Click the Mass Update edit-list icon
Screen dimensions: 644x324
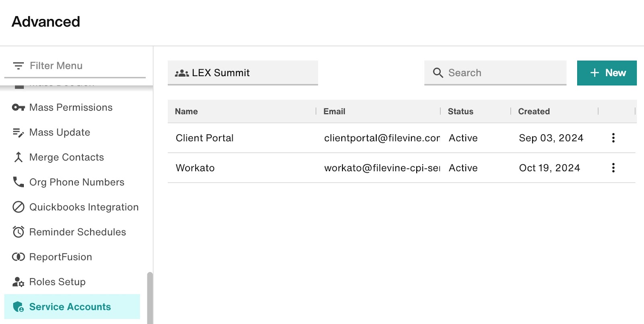coord(18,133)
